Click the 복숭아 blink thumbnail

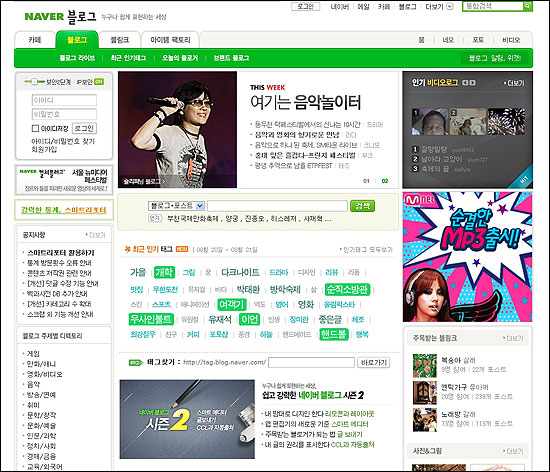pyautogui.click(x=425, y=366)
